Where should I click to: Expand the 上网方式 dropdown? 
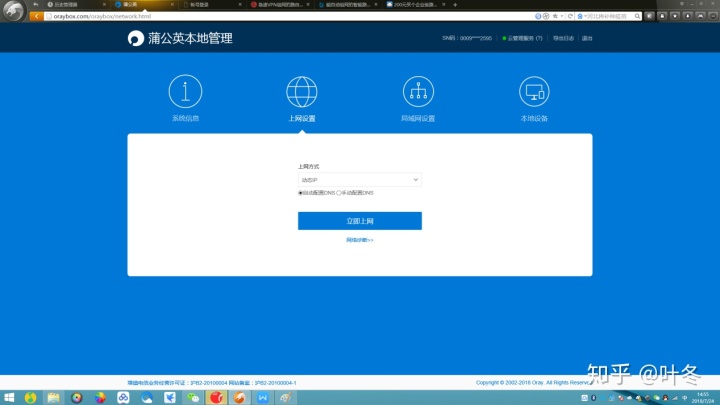coord(360,180)
